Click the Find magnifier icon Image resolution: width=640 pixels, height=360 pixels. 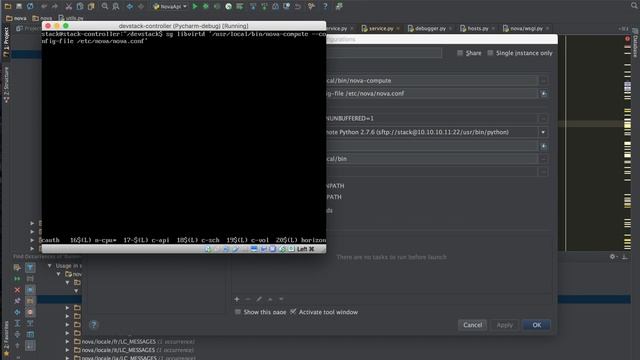coord(105,6)
